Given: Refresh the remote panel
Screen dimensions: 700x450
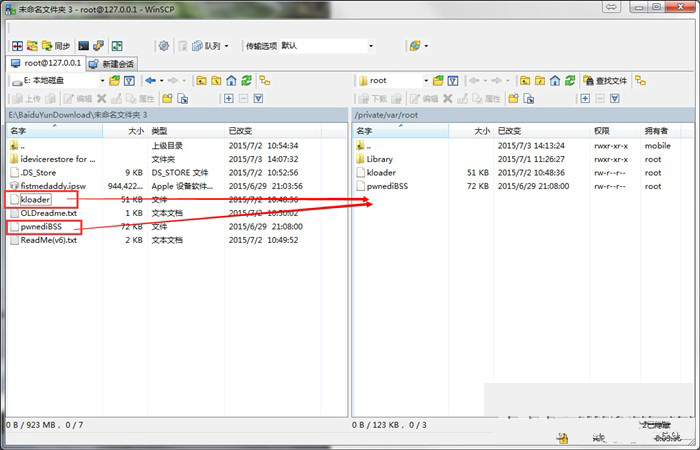Looking at the screenshot, I should (570, 81).
